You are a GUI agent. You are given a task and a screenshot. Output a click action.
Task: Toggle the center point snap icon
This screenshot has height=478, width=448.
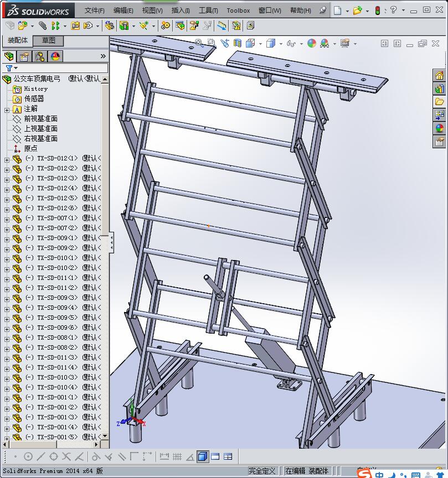28,456
